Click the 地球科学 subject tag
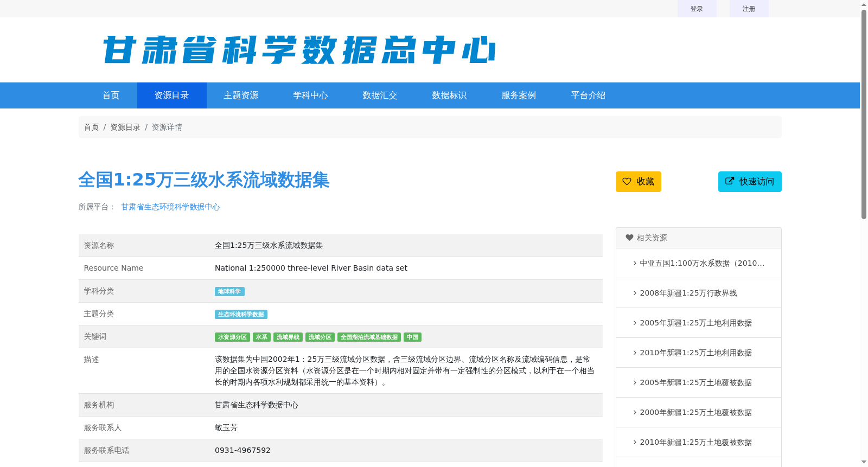 (x=229, y=292)
